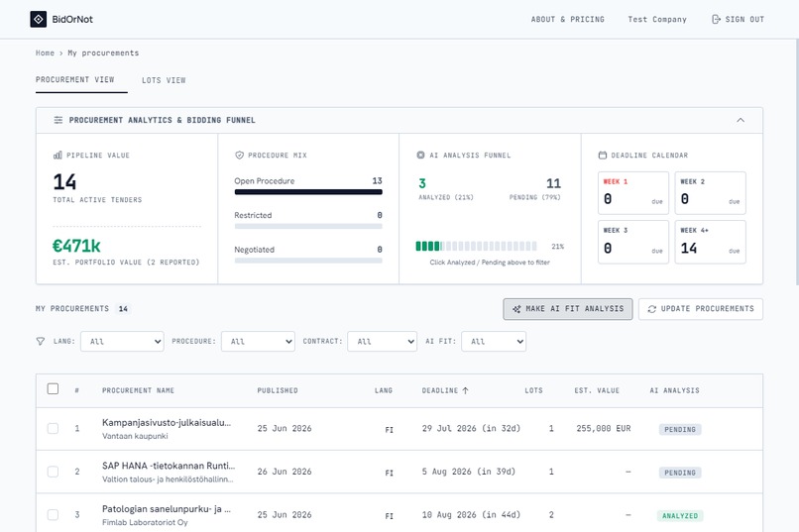Image resolution: width=799 pixels, height=532 pixels.
Task: Click the Procurement Name column header
Action: click(138, 390)
